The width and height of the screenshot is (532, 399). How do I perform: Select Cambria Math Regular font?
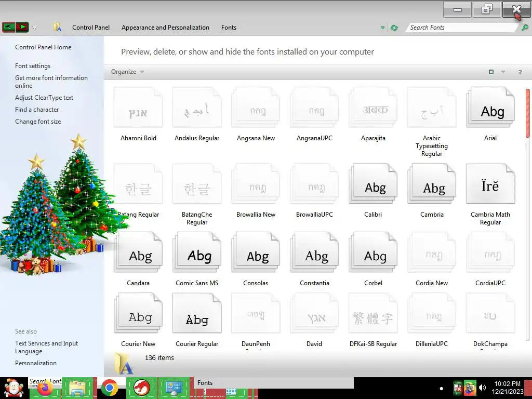490,183
